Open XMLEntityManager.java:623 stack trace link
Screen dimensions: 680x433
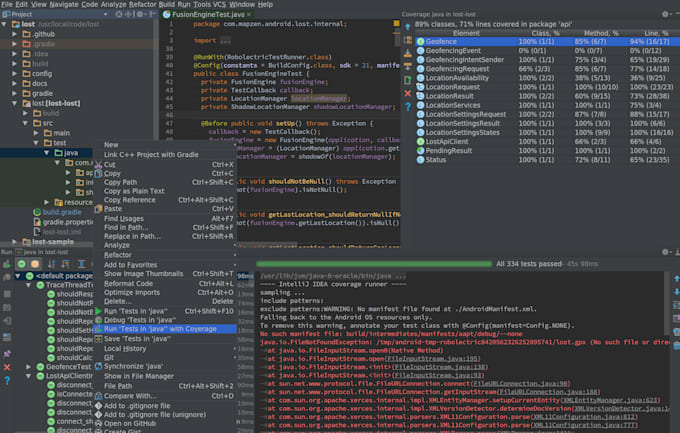click(x=611, y=400)
